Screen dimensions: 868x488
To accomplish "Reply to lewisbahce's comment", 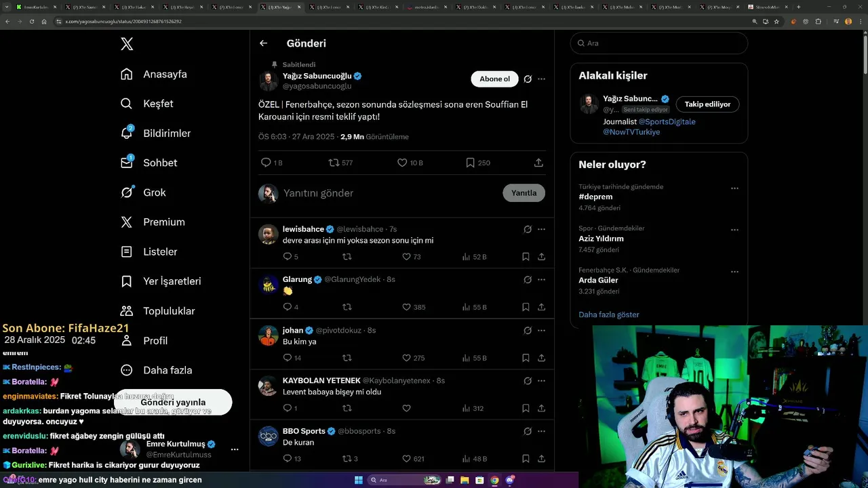I will [290, 257].
